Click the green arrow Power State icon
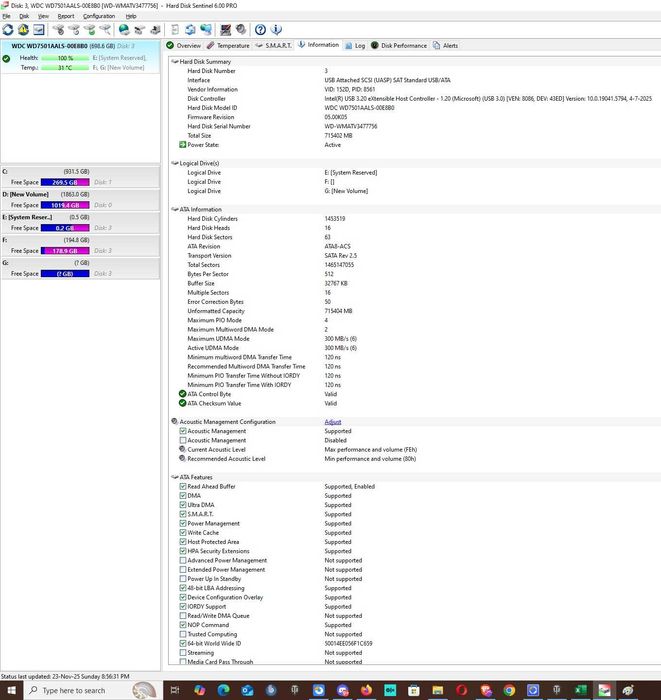The width and height of the screenshot is (661, 700). point(183,145)
